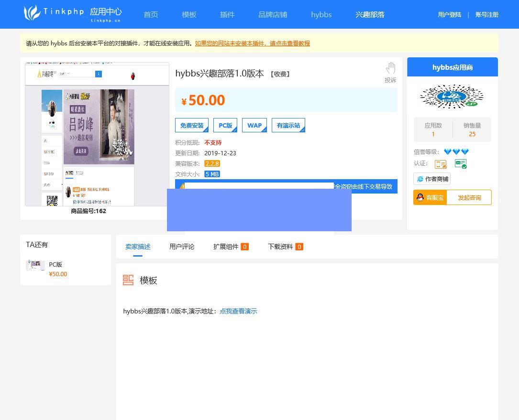Click the 商品编号:162 label
Screen dimensions: 519x420
pyautogui.click(x=88, y=211)
